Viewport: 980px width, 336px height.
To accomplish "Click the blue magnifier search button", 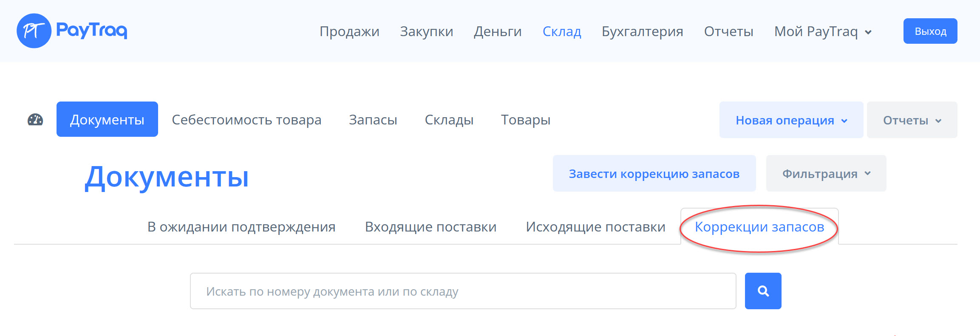I will point(763,291).
